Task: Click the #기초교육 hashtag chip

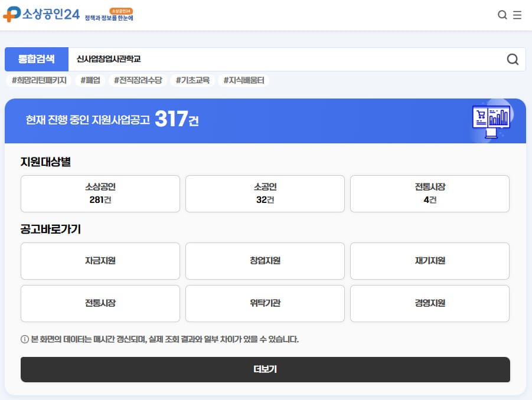Action: pyautogui.click(x=192, y=80)
